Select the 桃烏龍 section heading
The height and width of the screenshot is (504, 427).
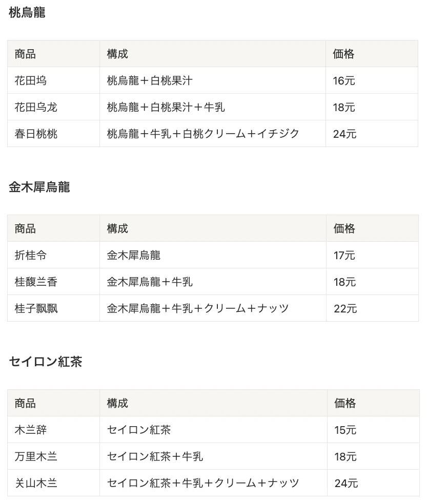[x=27, y=13]
